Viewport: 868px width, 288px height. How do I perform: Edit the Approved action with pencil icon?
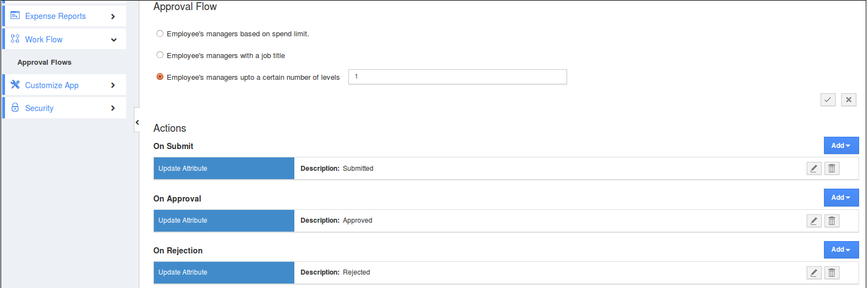coord(814,221)
